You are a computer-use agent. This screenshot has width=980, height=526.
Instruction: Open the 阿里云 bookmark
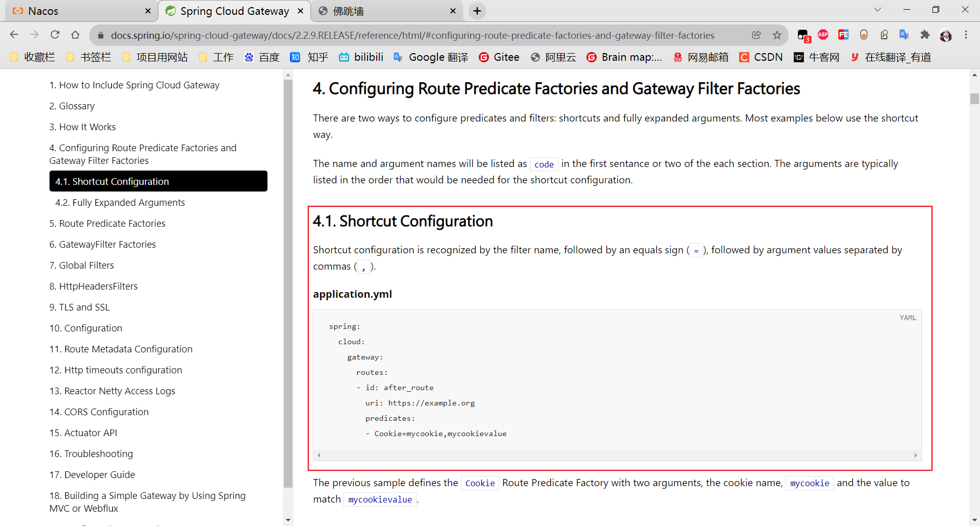pyautogui.click(x=553, y=57)
